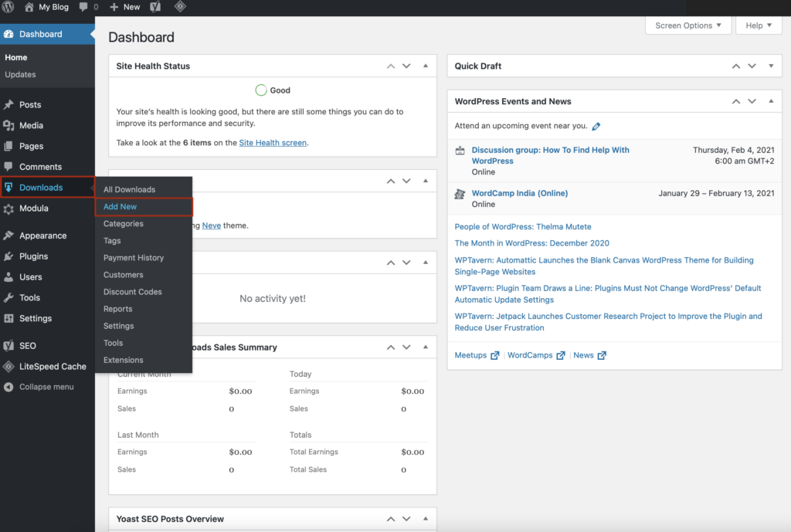The height and width of the screenshot is (532, 791).
Task: Toggle the Site Health Status panel triangle
Action: click(426, 66)
